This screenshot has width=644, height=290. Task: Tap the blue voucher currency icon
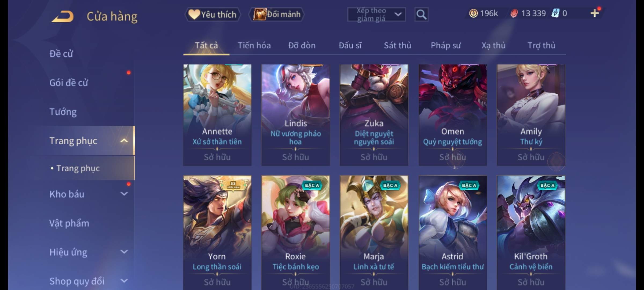555,13
